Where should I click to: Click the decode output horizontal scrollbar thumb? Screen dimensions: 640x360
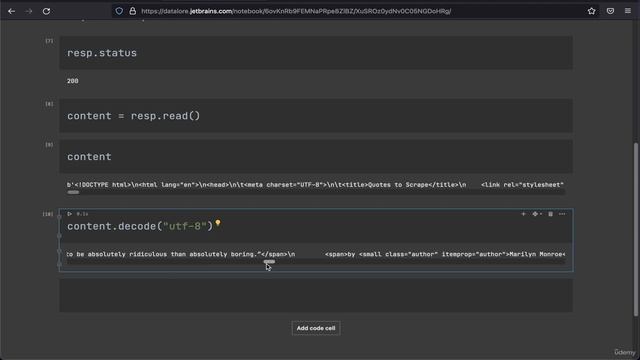point(269,262)
